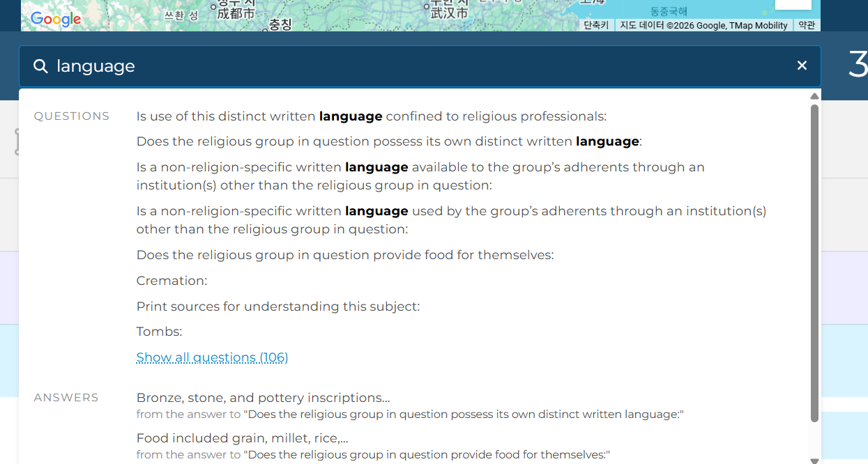868x464 pixels.
Task: Clear the search field with X
Action: (802, 65)
